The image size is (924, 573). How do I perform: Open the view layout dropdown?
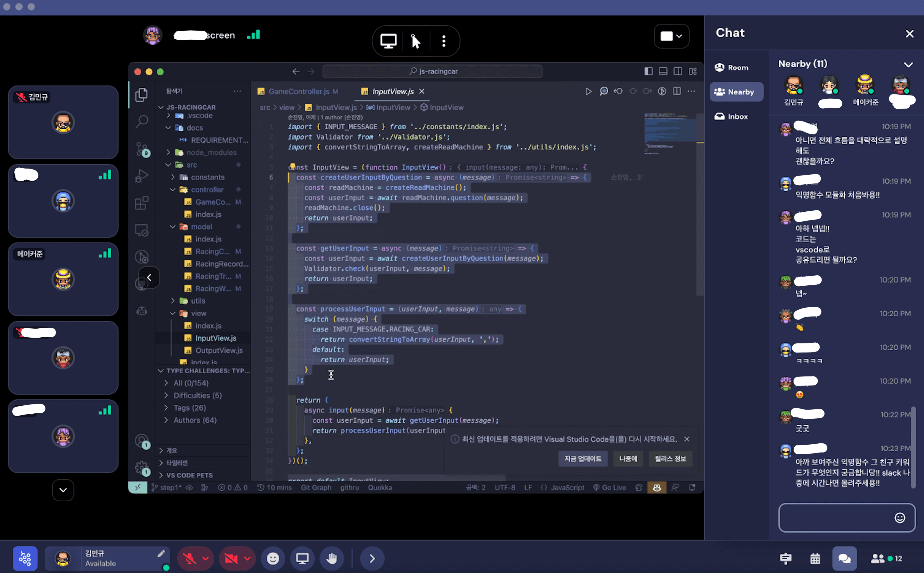tap(672, 36)
